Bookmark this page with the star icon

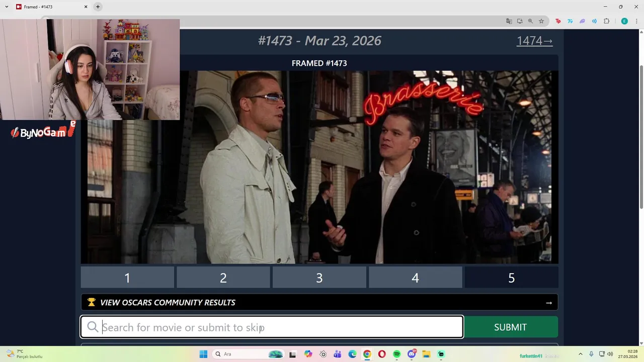pyautogui.click(x=541, y=21)
